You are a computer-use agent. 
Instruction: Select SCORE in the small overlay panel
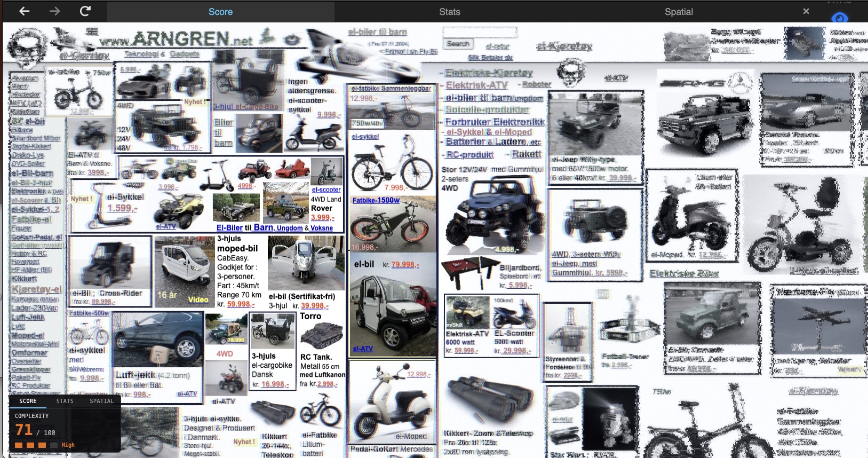[28, 401]
